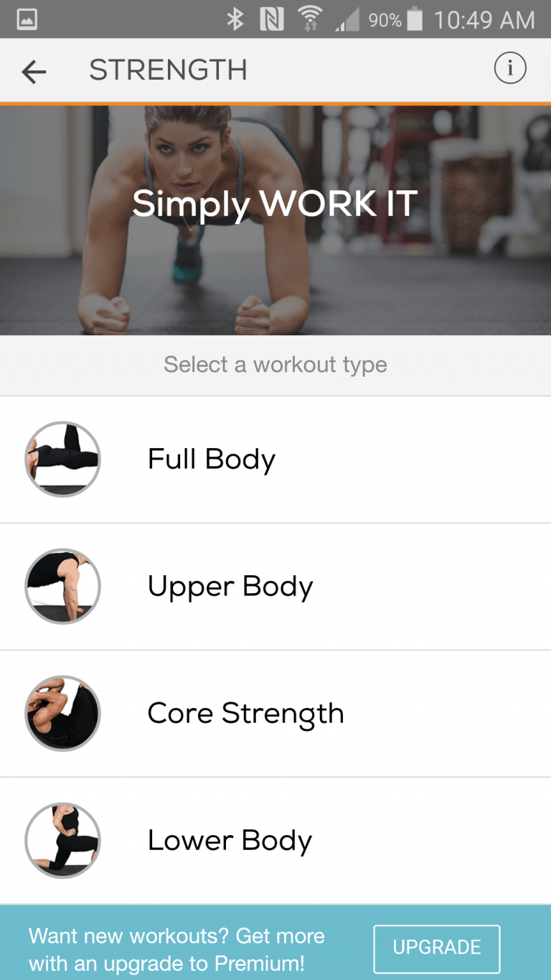Tap the NFC status bar icon
551x980 pixels.
tap(272, 19)
